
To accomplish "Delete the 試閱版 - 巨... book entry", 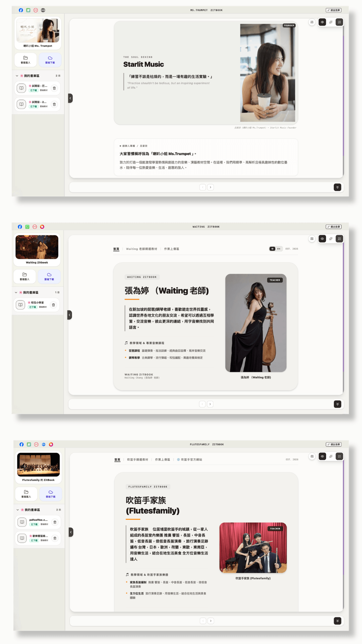I will pos(54,88).
